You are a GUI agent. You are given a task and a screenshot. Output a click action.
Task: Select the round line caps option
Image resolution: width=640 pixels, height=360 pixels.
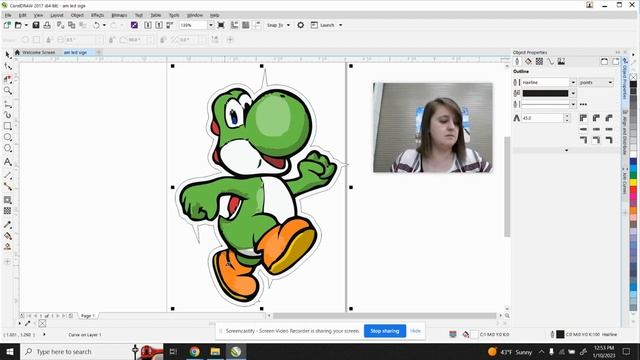596,129
